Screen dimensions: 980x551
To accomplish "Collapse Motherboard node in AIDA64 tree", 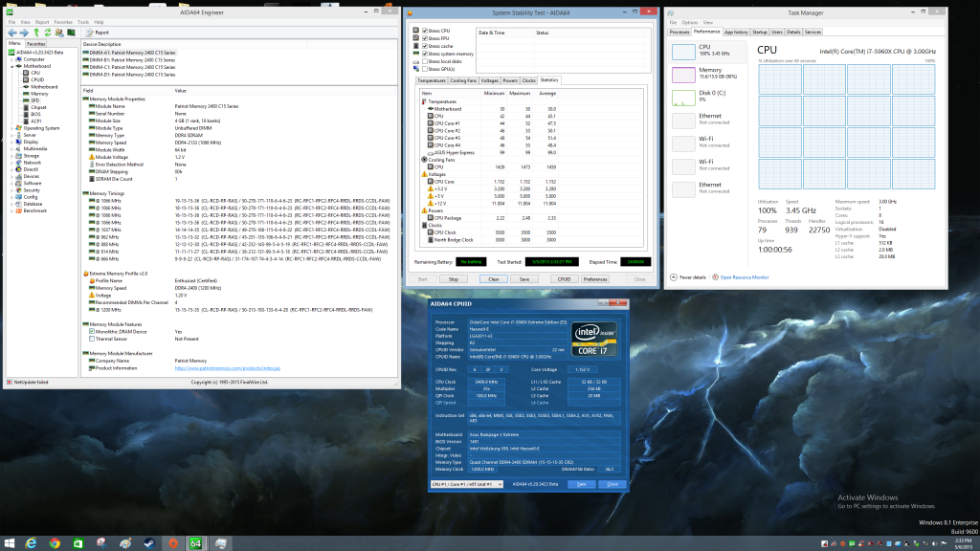I will tap(11, 66).
